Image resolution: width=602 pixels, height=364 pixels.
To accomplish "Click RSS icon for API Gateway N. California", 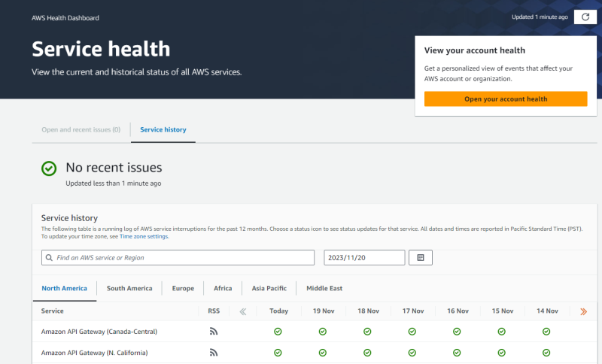I will coord(213,352).
